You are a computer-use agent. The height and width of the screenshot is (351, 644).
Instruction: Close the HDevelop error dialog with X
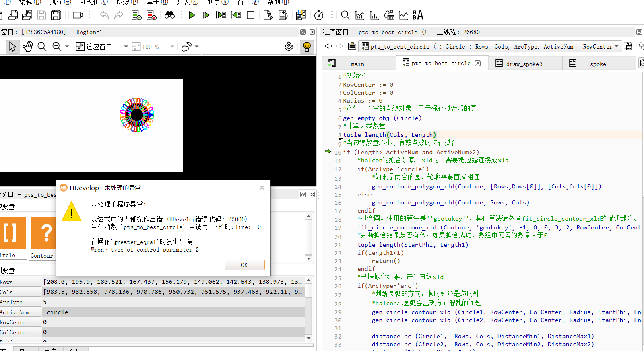pos(262,188)
